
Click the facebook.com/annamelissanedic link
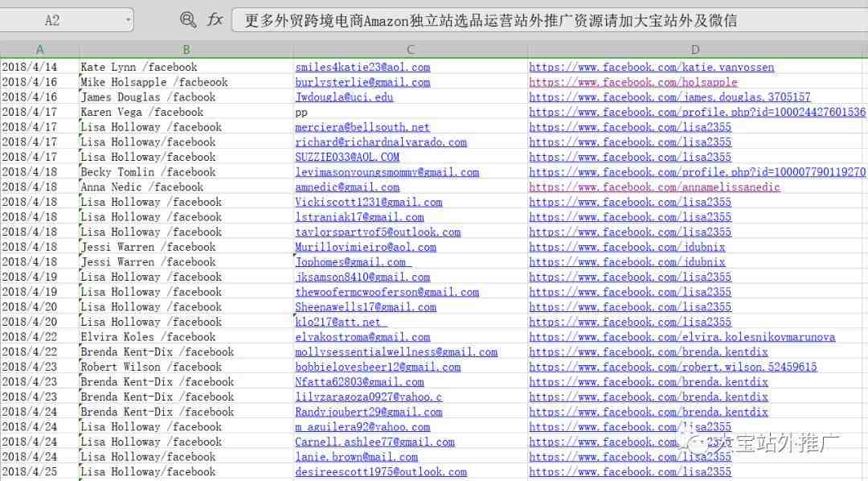pyautogui.click(x=654, y=187)
